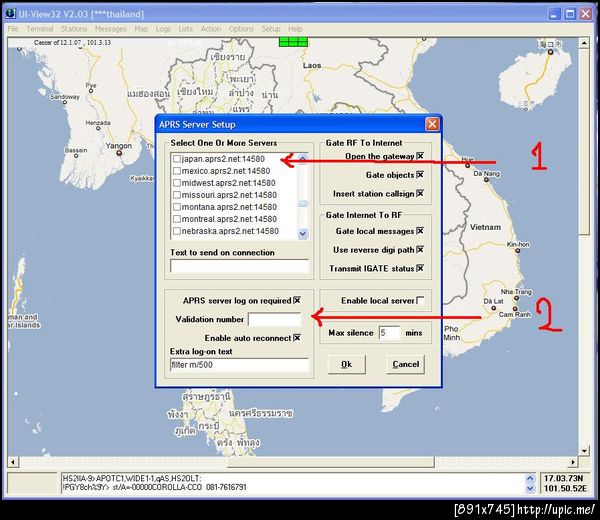Click the Da Nang city marker

coord(486,179)
